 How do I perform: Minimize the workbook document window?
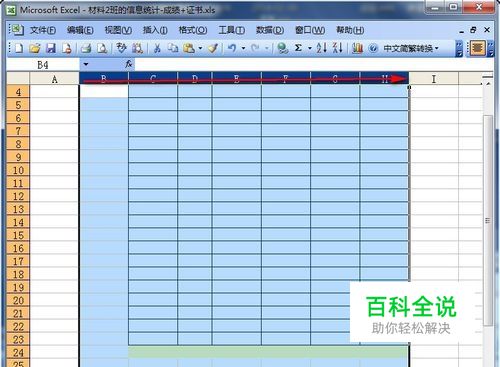point(461,31)
